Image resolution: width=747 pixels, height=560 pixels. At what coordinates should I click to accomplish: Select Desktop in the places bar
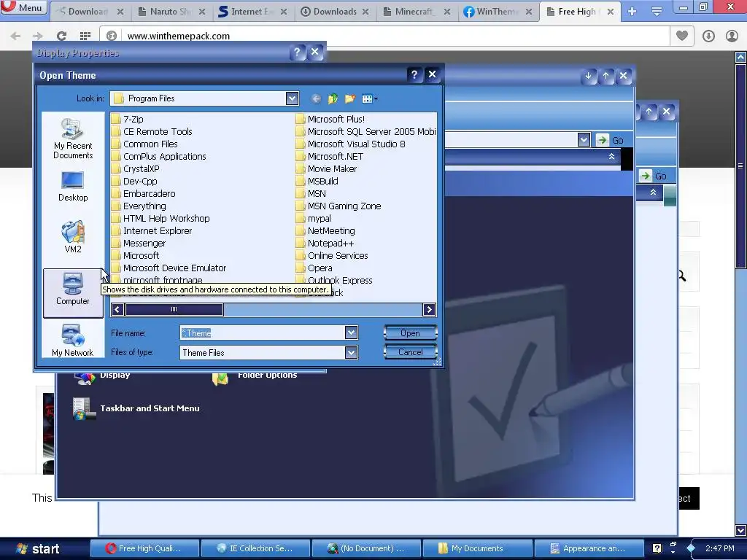[x=73, y=187]
